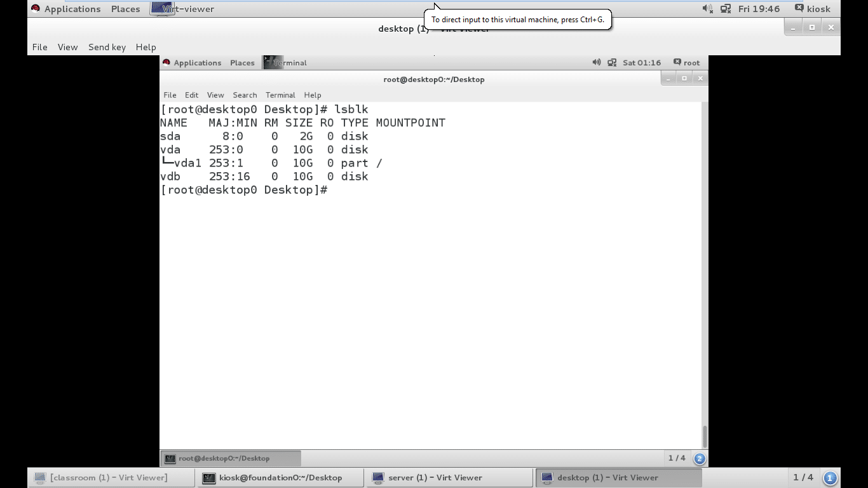
Task: Open the Send key menu
Action: pos(107,47)
